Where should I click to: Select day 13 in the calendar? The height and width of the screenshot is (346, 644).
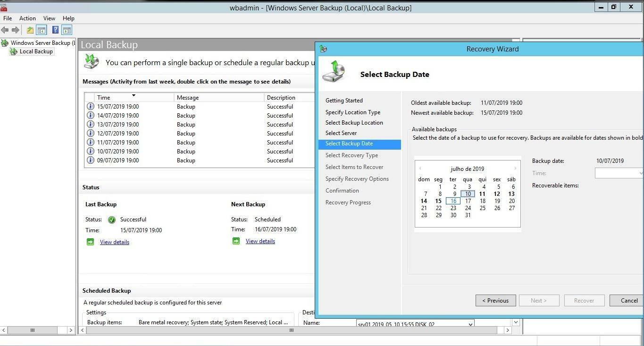[511, 194]
